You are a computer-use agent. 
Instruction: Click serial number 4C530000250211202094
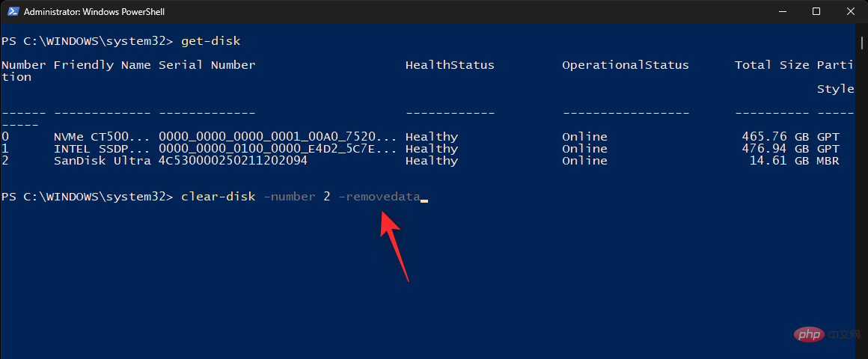pyautogui.click(x=233, y=161)
